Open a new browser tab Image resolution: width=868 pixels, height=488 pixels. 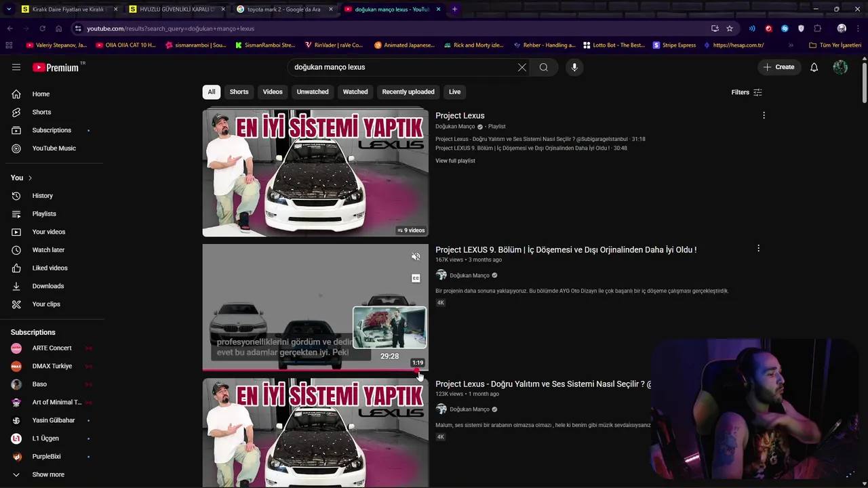point(454,9)
